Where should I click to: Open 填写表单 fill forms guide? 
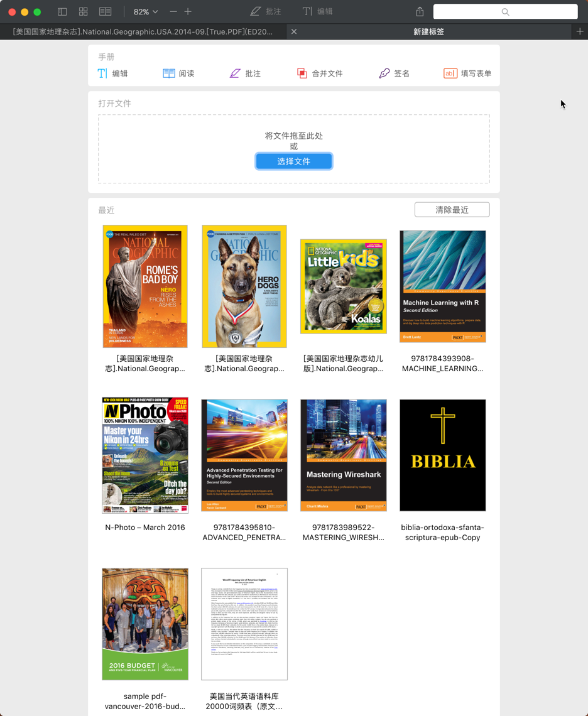pyautogui.click(x=467, y=73)
